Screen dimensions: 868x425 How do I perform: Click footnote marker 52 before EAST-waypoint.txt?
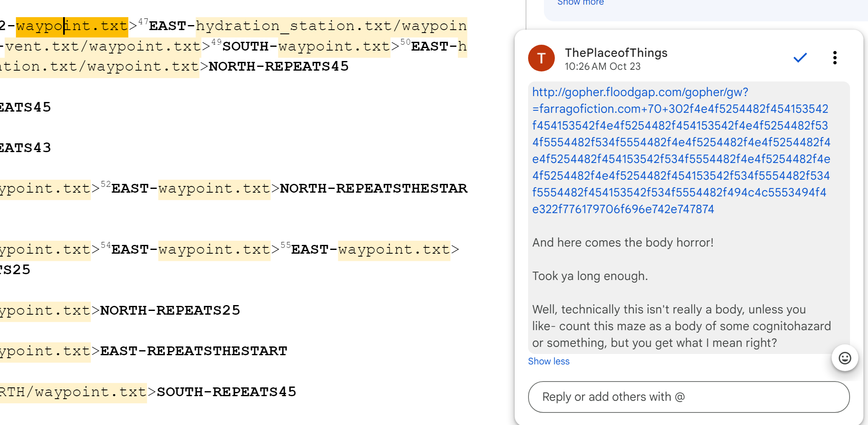106,184
